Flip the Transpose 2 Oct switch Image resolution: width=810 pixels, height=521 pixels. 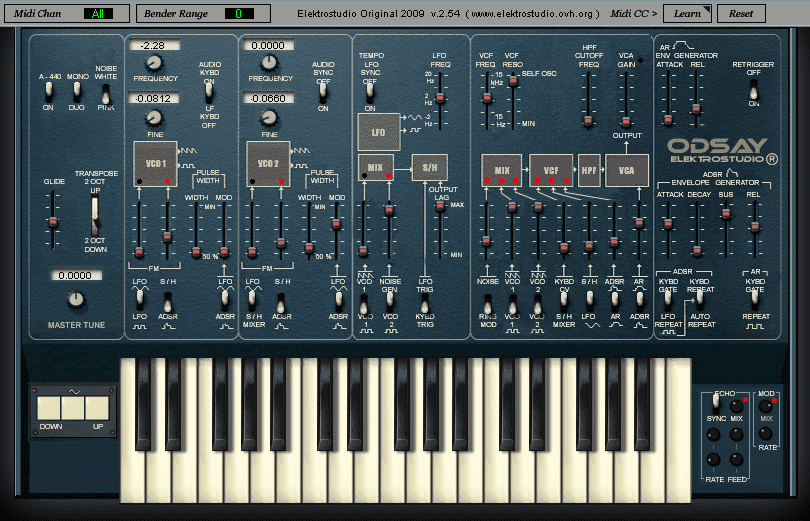pos(95,215)
